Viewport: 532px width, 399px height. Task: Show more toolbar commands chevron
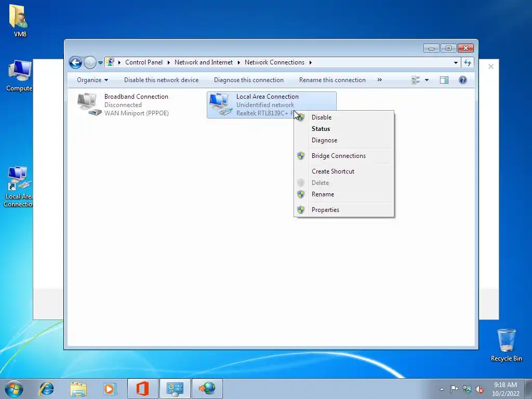point(380,79)
